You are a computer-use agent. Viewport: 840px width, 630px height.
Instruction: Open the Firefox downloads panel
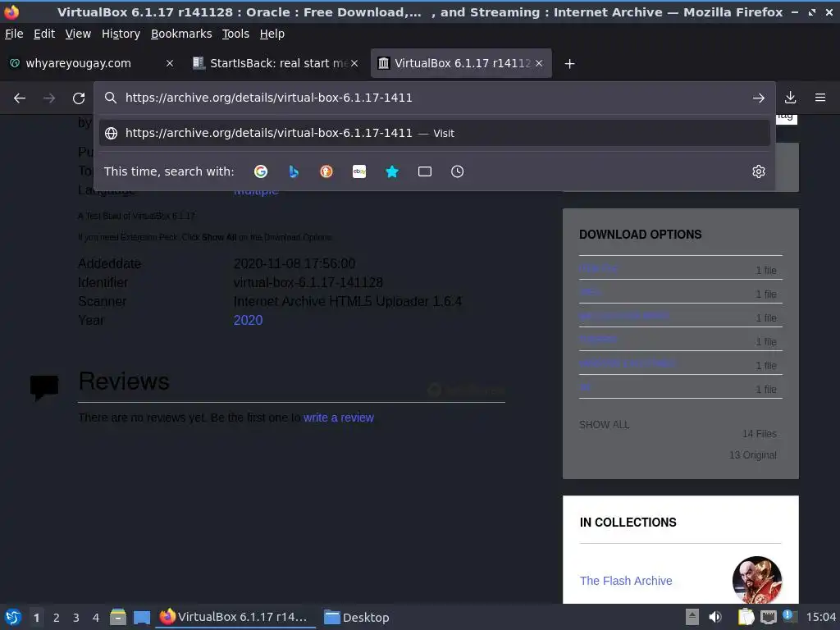point(790,98)
